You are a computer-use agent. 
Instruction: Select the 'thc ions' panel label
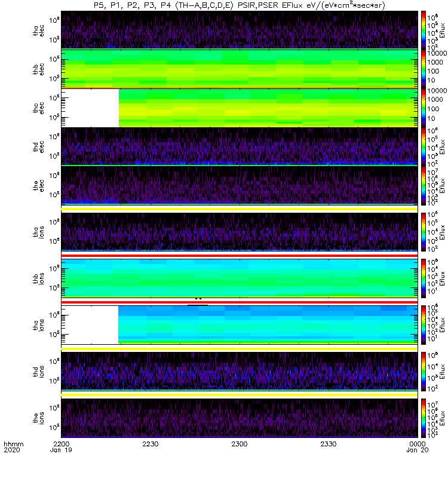point(39,325)
